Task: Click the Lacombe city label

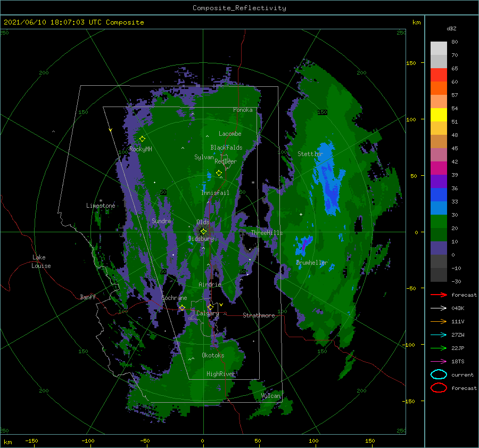Action: (230, 134)
